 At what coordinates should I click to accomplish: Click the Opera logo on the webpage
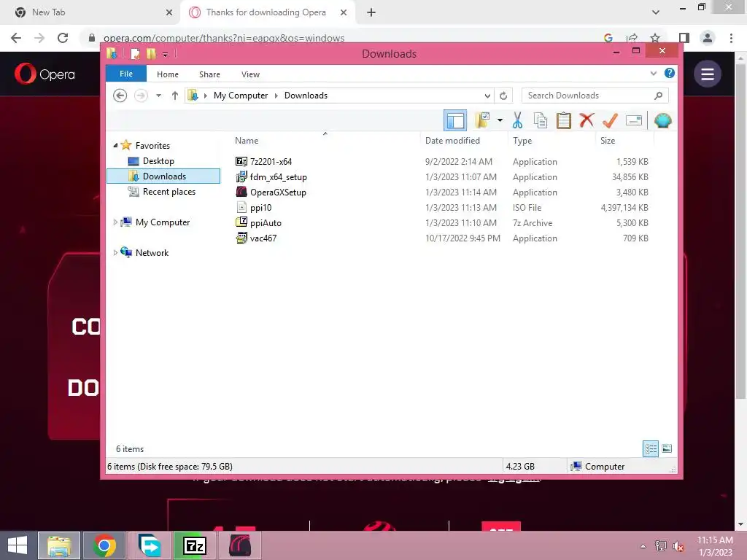point(44,74)
